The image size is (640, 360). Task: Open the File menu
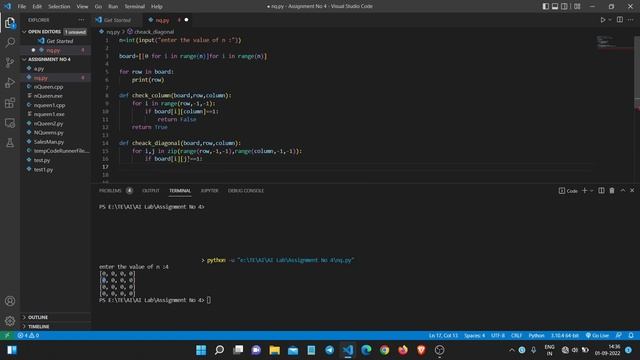(22, 6)
